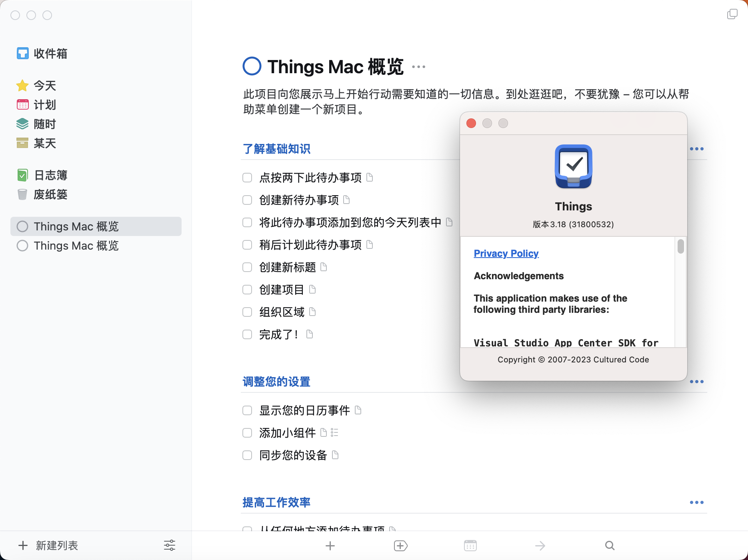The width and height of the screenshot is (748, 560).
Task: Check off 点按两下此待办事项
Action: click(247, 178)
